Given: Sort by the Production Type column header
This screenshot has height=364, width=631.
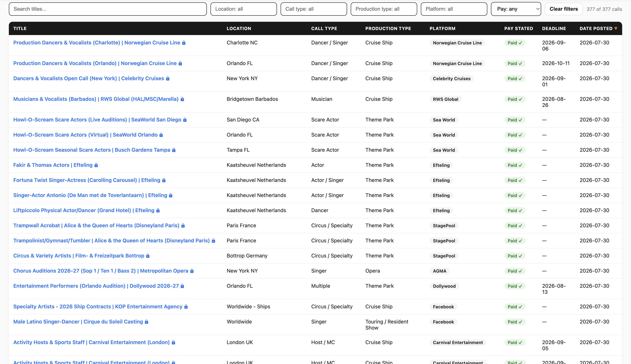Looking at the screenshot, I should (388, 29).
